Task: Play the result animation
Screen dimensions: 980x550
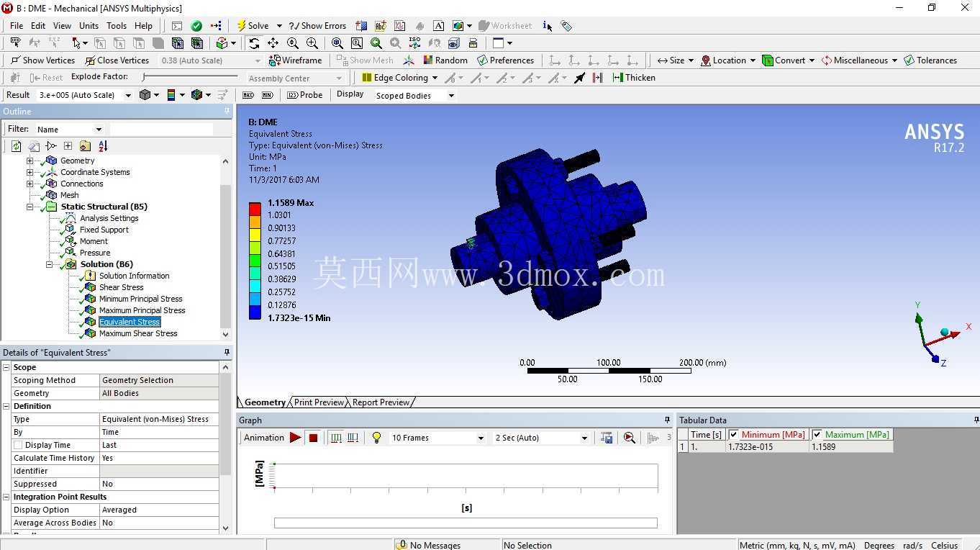Action: click(295, 438)
